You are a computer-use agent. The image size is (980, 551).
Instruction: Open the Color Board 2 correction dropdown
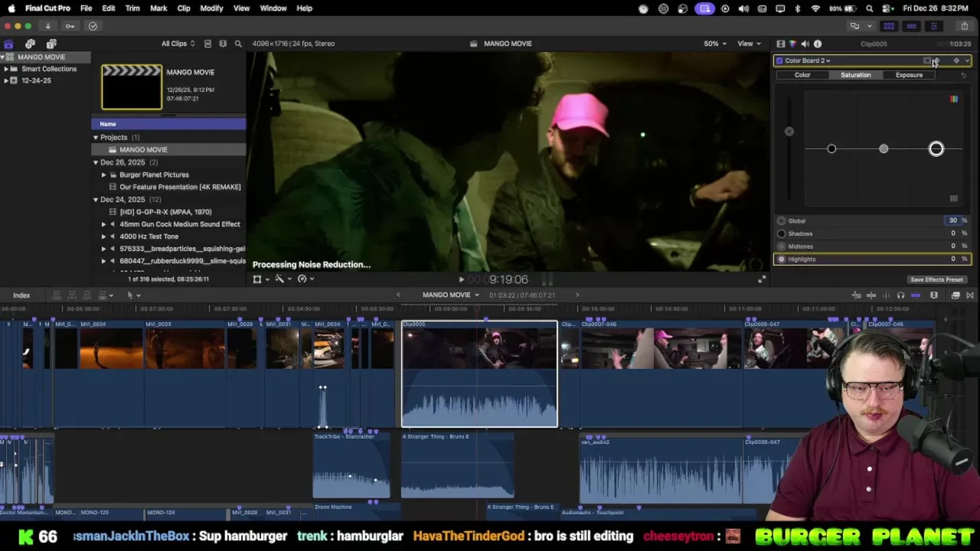(x=807, y=60)
